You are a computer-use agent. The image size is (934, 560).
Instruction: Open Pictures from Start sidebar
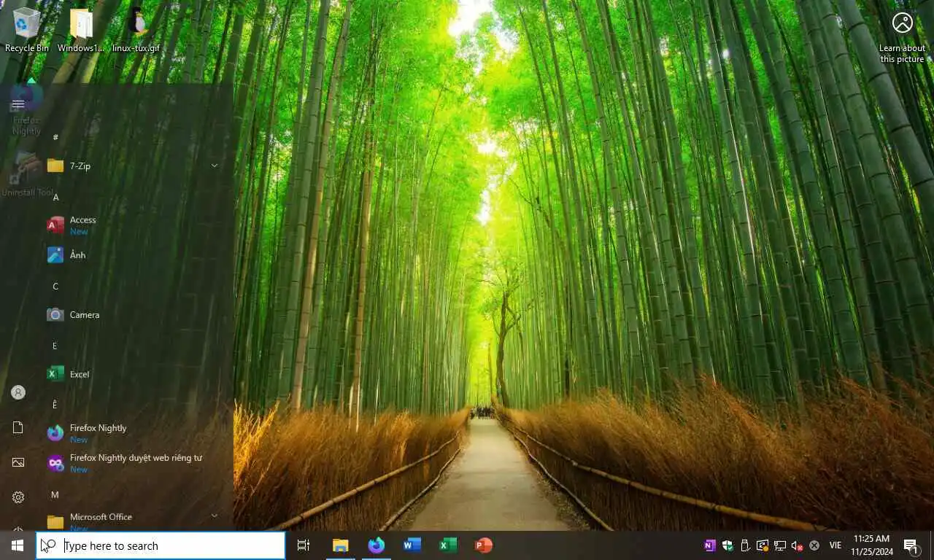18,462
